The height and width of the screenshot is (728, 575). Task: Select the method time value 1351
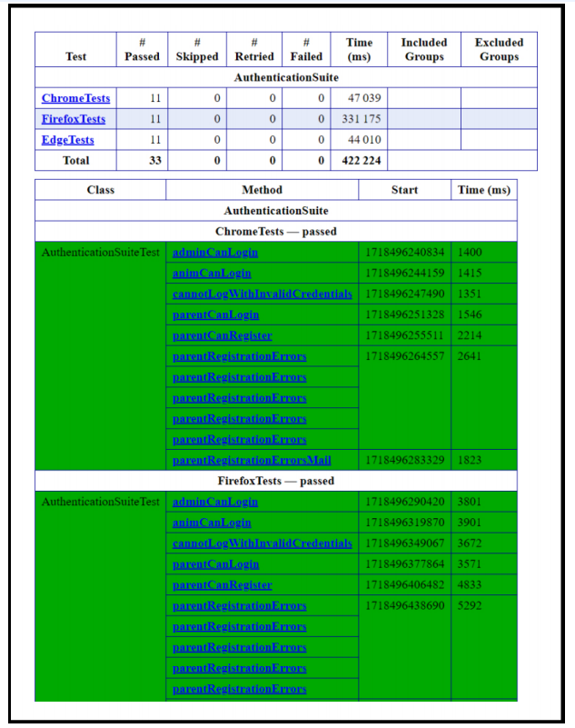point(470,294)
